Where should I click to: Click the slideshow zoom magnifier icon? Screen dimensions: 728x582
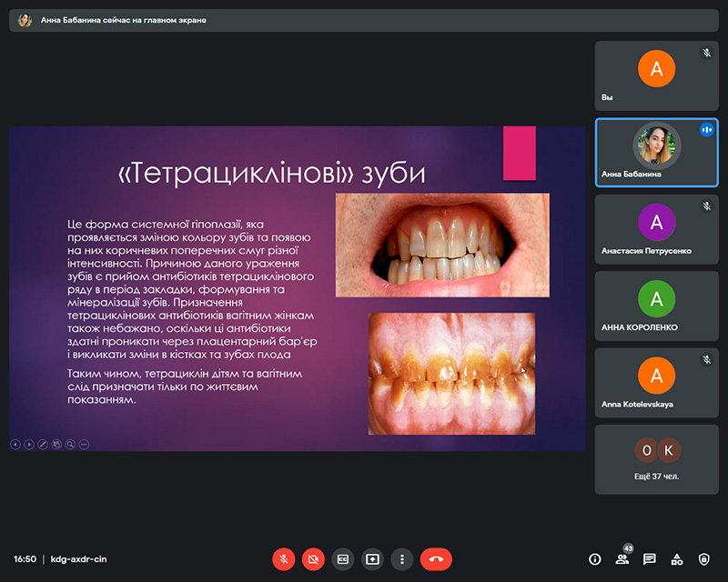point(70,445)
